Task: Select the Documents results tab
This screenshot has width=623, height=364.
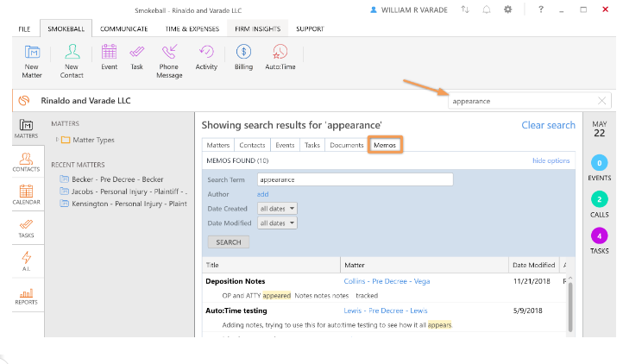Action: [347, 145]
